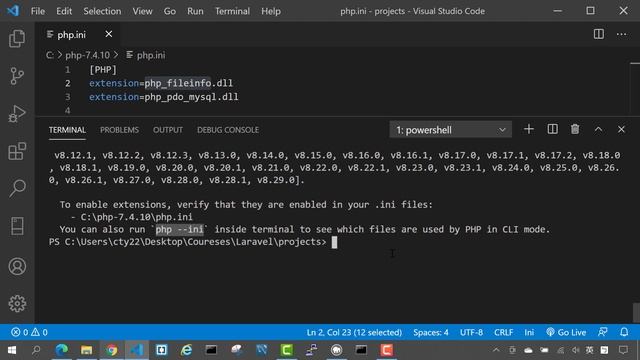
Task: Open the Help menu
Action: coord(271,11)
